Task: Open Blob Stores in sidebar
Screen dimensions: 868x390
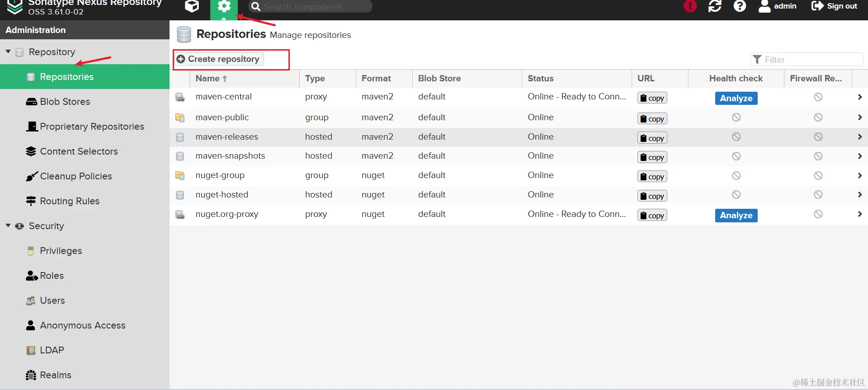Action: pyautogui.click(x=85, y=102)
